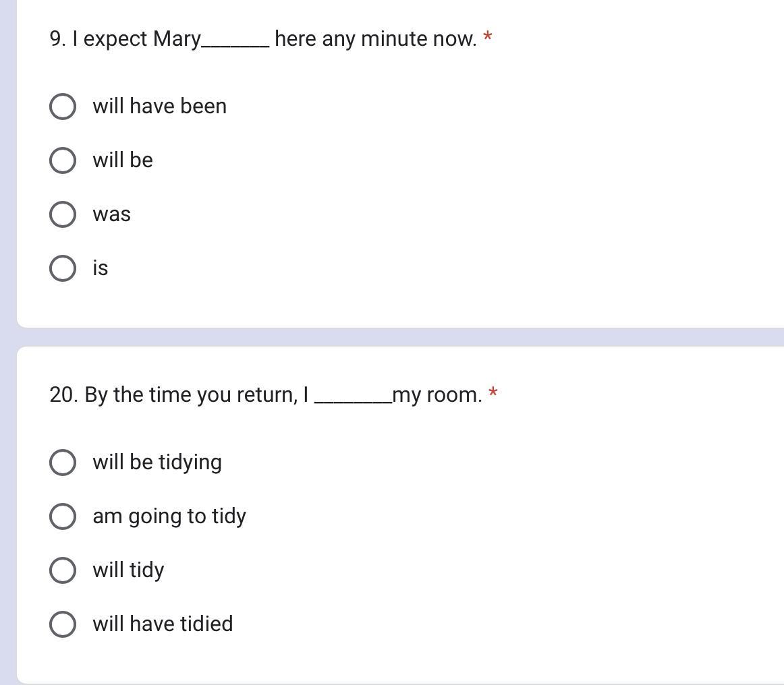
Task: Click the red required asterisk on question 20
Action: 493,392
